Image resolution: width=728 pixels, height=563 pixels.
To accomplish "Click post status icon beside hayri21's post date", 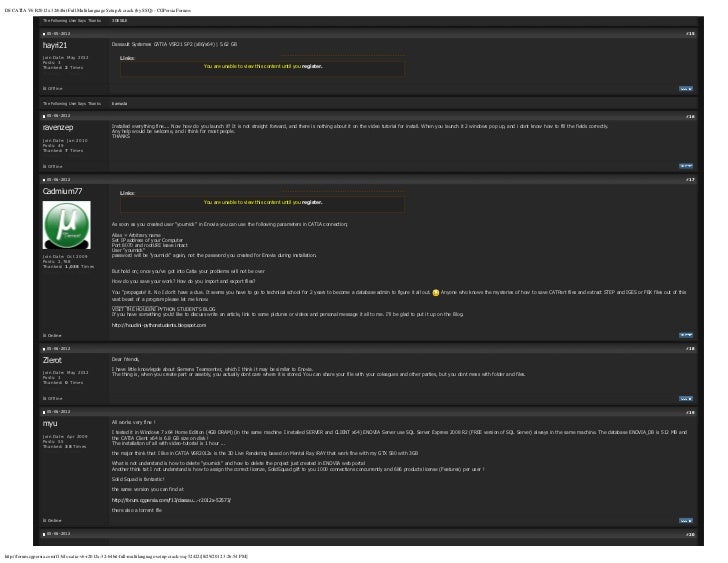I will (x=44, y=34).
